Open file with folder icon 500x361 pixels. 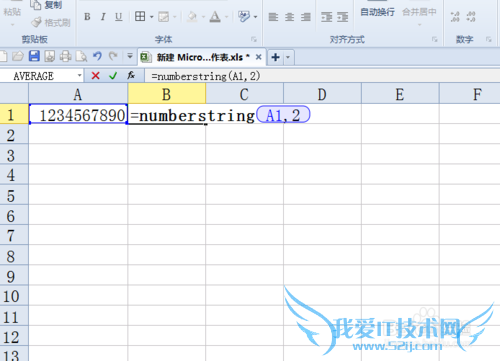(x=18, y=56)
